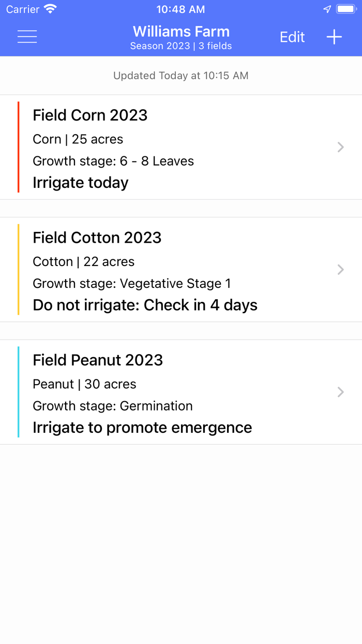Tap the plus icon to add a field
This screenshot has height=644, width=362.
[x=334, y=37]
